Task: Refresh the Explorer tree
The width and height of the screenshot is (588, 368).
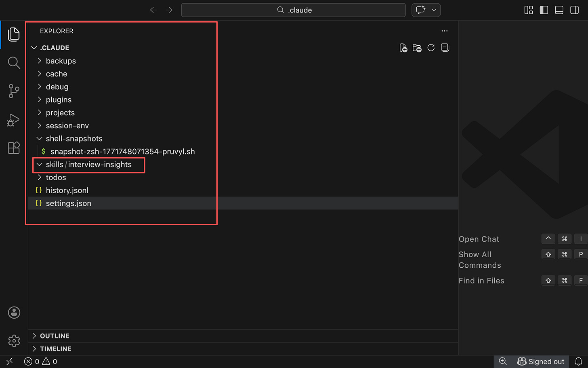Action: point(431,48)
